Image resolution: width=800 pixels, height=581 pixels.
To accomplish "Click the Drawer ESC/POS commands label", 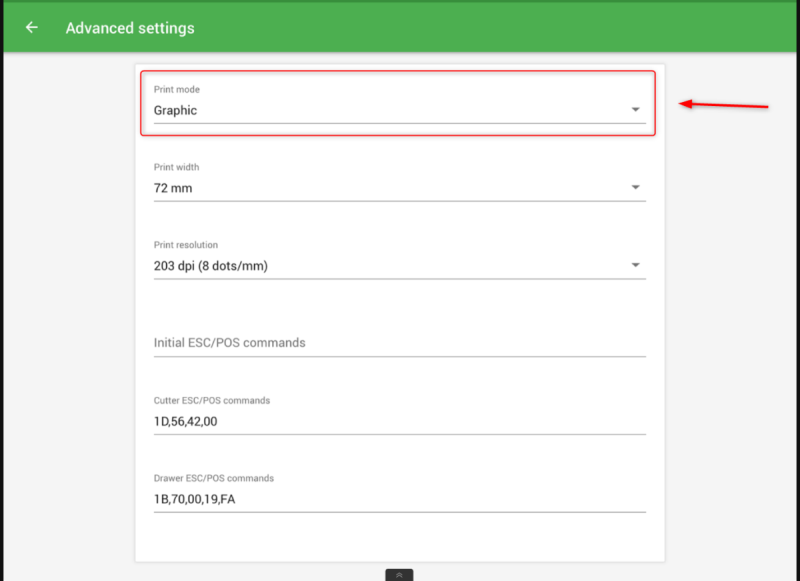I will click(x=214, y=478).
